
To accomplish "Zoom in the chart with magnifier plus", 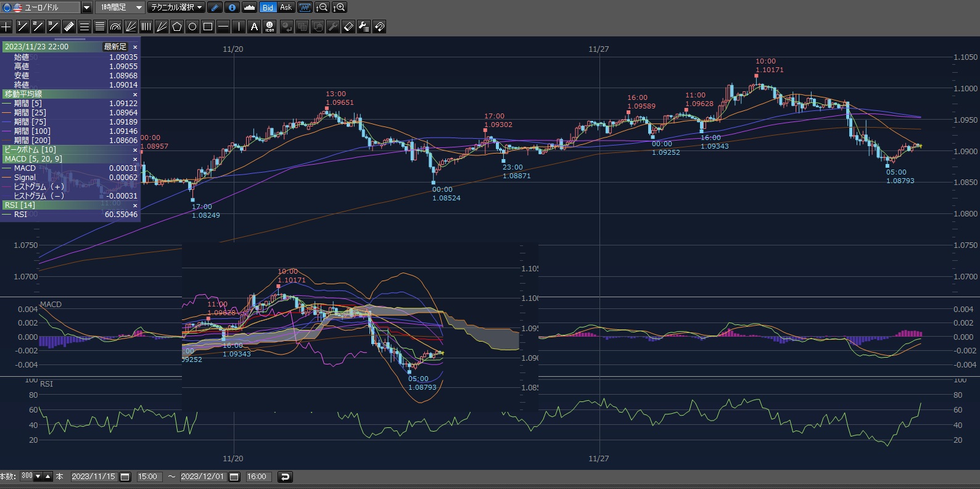I will (x=339, y=7).
